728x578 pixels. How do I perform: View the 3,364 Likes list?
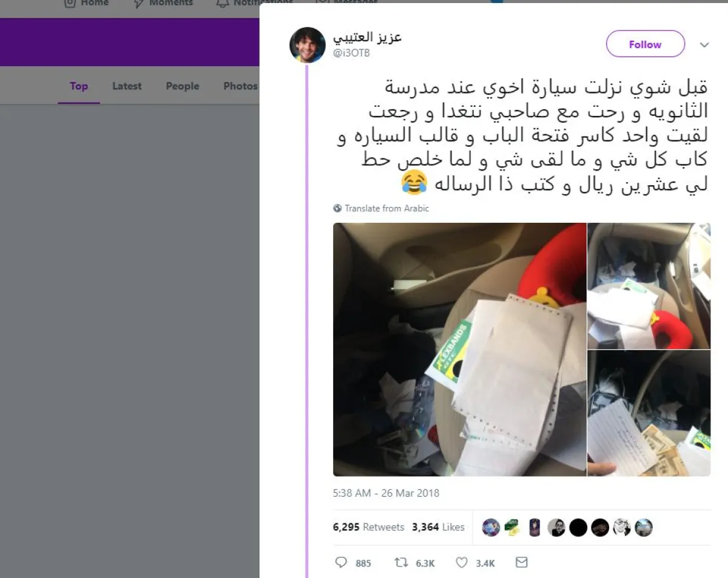pyautogui.click(x=438, y=527)
